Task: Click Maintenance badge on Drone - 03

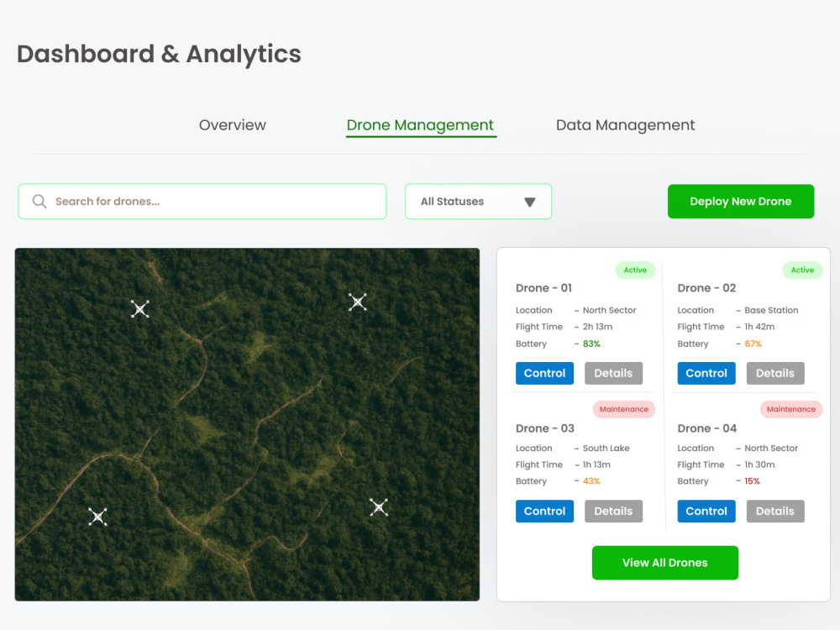Action: [x=623, y=409]
